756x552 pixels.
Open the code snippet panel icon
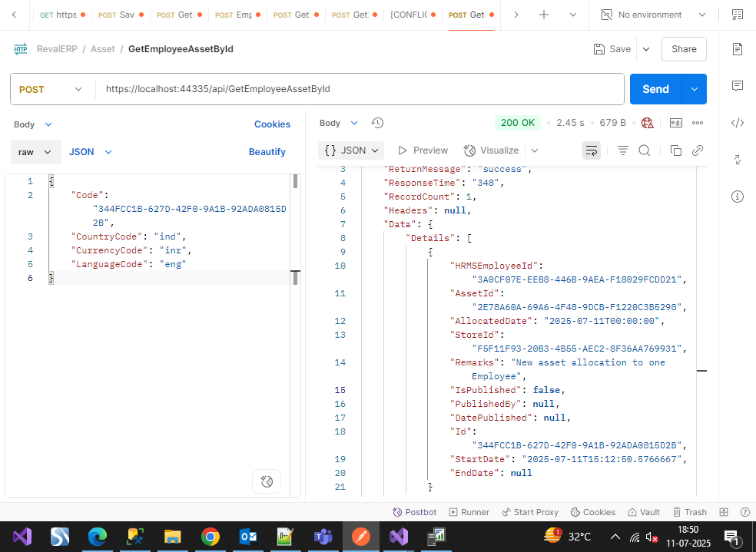(738, 122)
